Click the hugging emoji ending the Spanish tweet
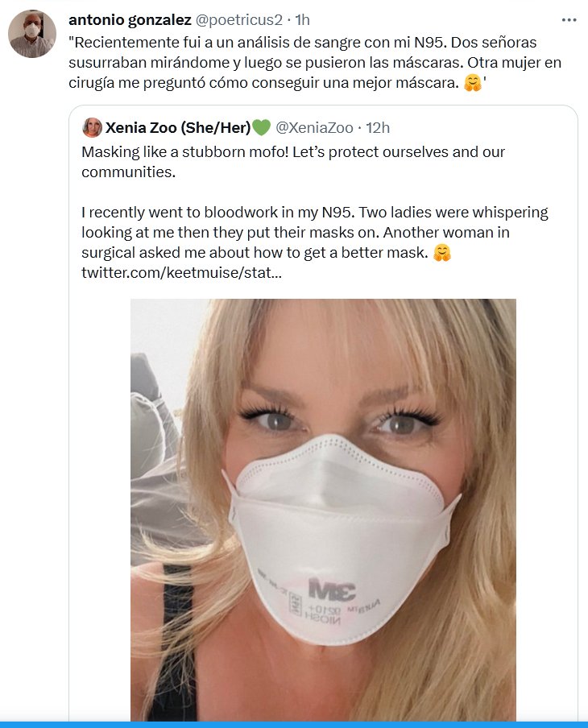588x728 pixels. pos(474,84)
